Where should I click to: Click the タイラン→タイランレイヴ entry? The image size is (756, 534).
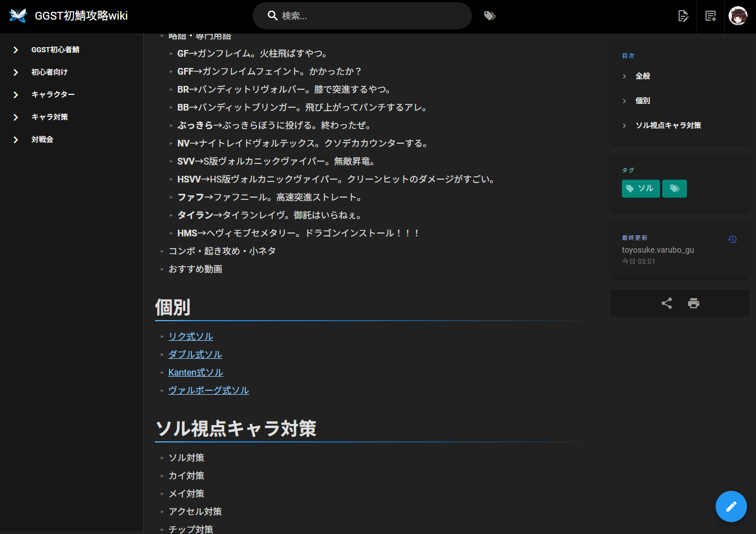click(269, 216)
